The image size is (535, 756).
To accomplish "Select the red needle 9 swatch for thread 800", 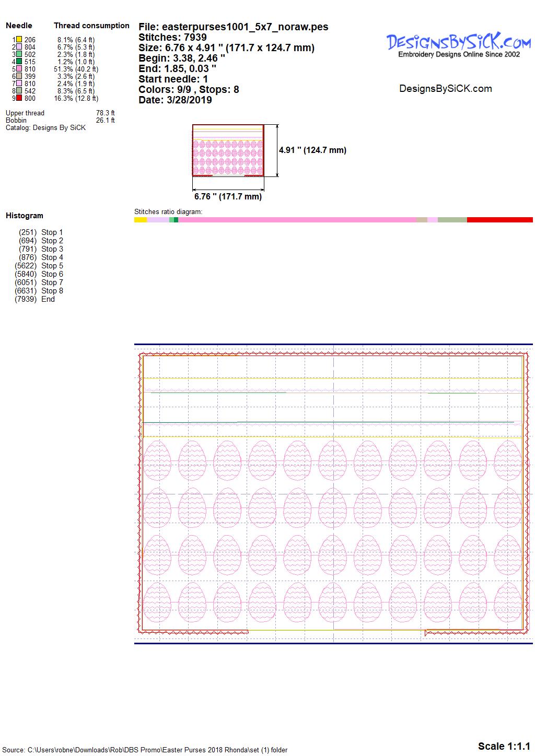I will pos(19,98).
